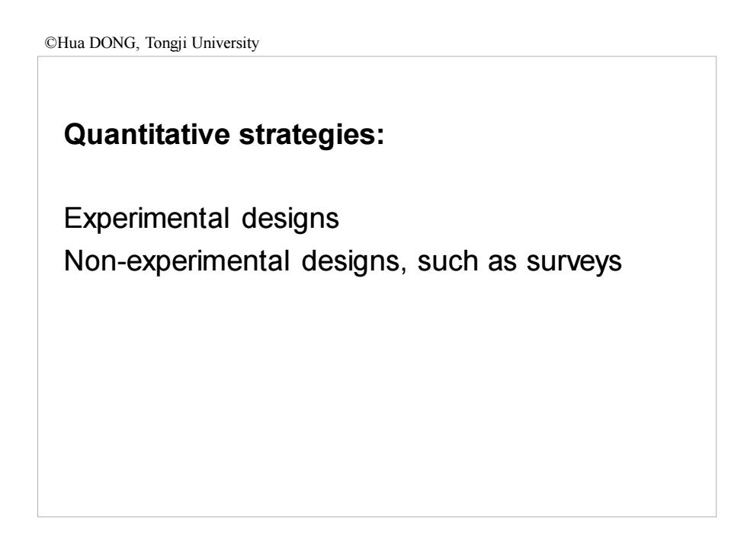Click the copyright text '©Hua DONG, Tongji University'
The image size is (747, 560).
point(152,43)
